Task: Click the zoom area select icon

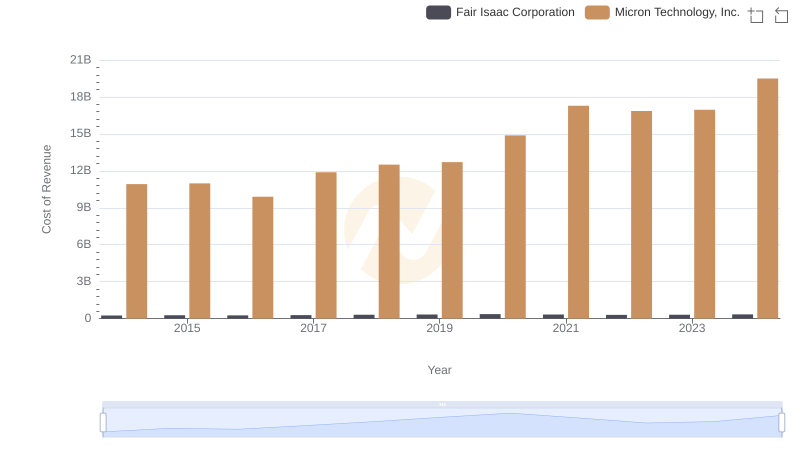Action: pyautogui.click(x=756, y=15)
